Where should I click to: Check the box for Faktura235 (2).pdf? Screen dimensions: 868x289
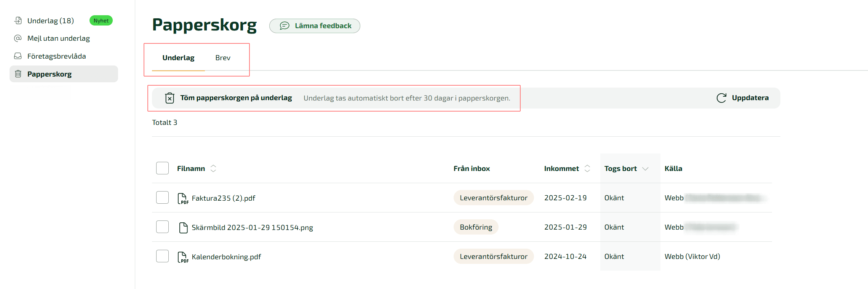162,198
